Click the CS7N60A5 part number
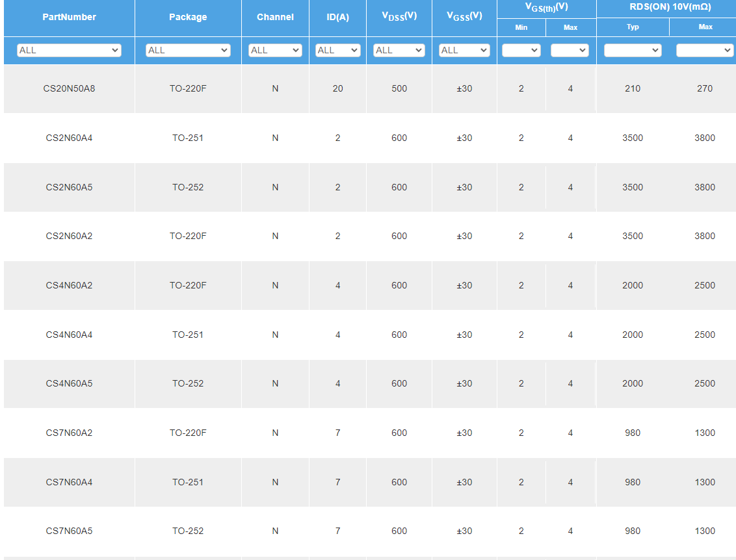 pyautogui.click(x=69, y=531)
